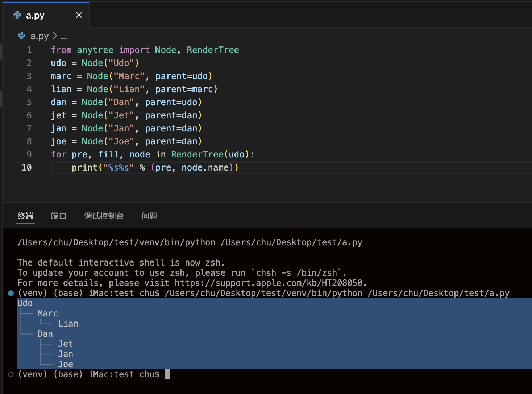Click line number 10 in the gutter
Image resolution: width=532 pixels, height=394 pixels.
click(x=27, y=168)
